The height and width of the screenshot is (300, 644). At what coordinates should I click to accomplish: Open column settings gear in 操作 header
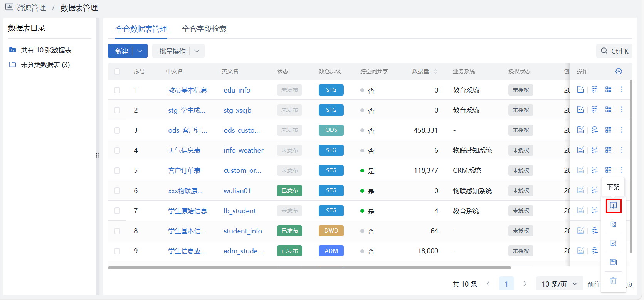point(619,71)
